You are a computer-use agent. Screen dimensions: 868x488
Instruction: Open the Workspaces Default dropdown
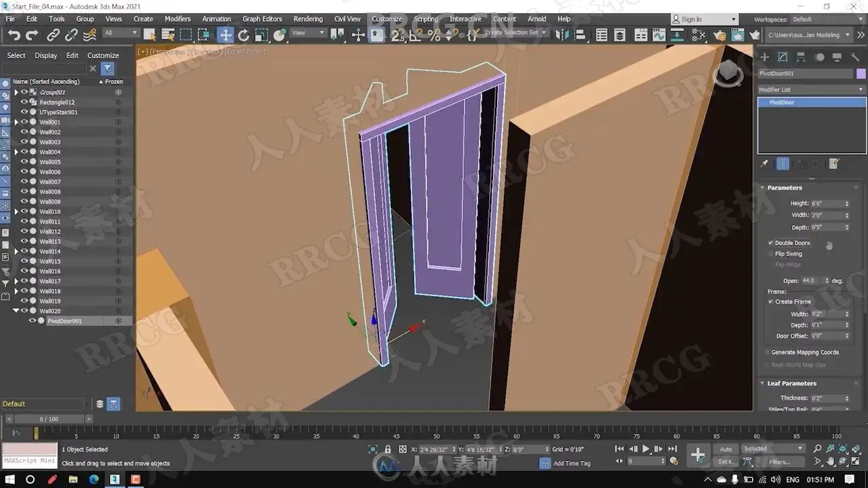click(827, 20)
